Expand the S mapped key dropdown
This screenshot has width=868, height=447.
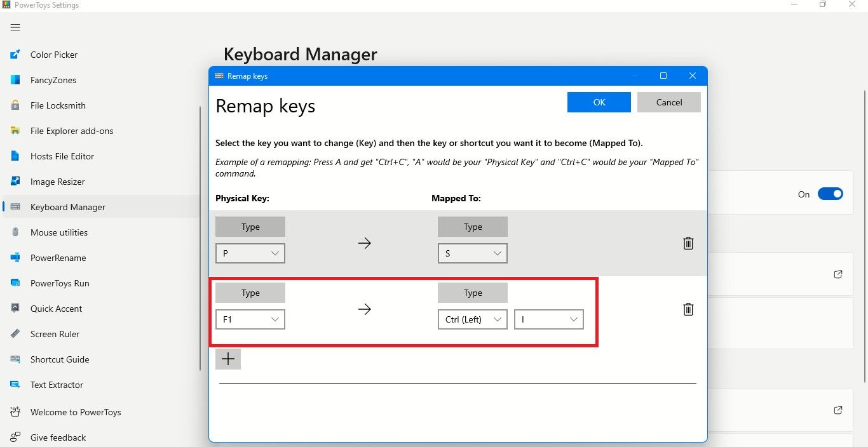(x=473, y=253)
